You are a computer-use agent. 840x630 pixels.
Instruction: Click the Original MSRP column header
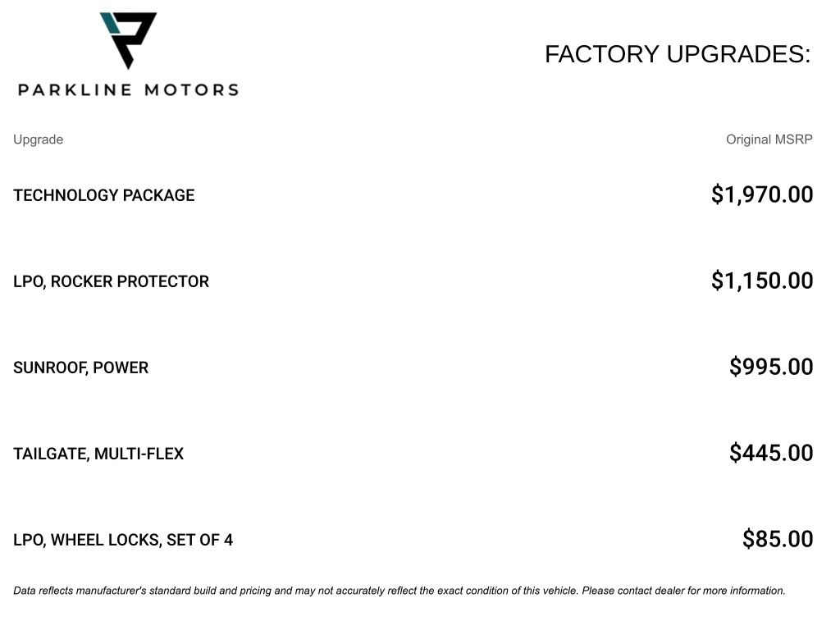point(769,139)
